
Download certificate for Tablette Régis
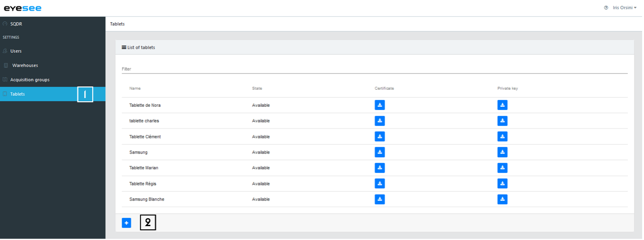click(379, 184)
